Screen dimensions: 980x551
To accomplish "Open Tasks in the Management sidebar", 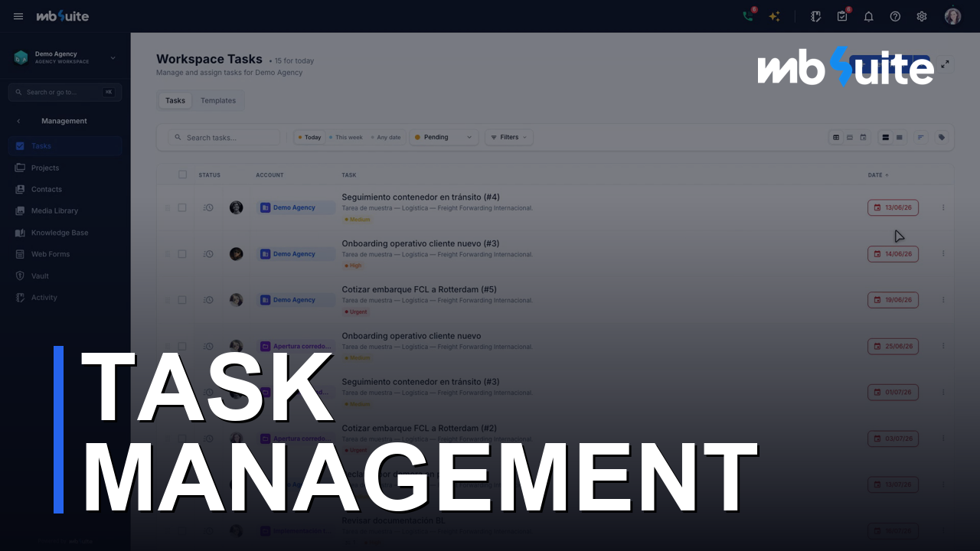I will (65, 146).
